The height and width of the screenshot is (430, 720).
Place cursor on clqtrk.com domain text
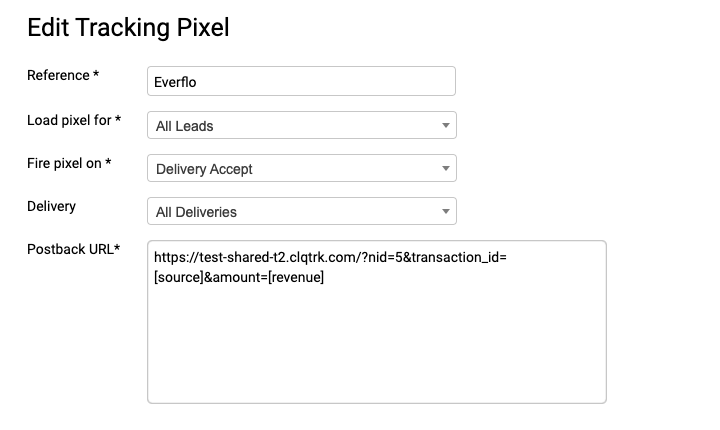(x=322, y=257)
